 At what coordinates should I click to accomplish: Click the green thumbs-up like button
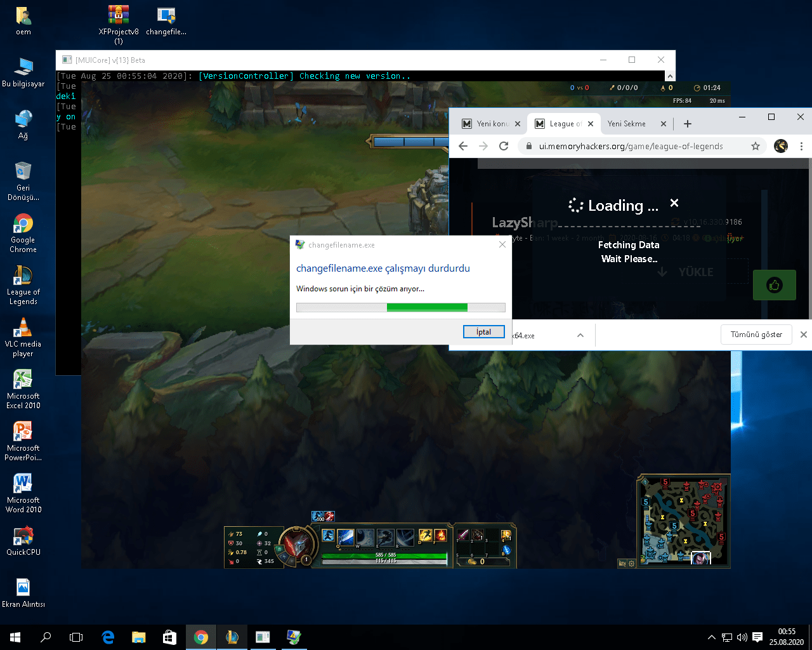click(775, 285)
